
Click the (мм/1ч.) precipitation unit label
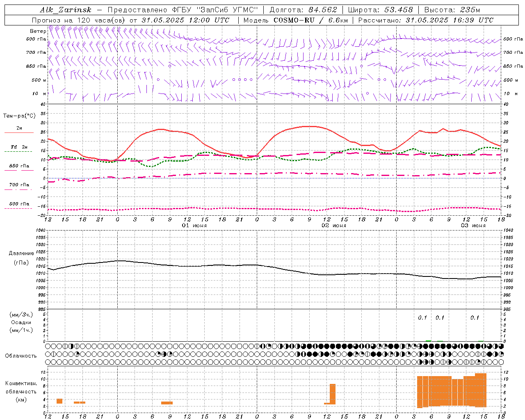point(21,330)
